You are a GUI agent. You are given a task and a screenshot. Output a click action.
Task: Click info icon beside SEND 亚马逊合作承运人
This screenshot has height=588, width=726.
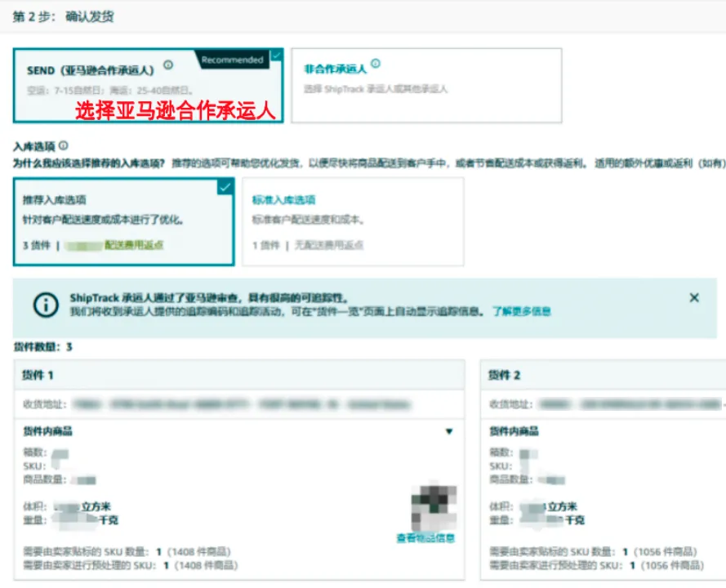pos(168,65)
